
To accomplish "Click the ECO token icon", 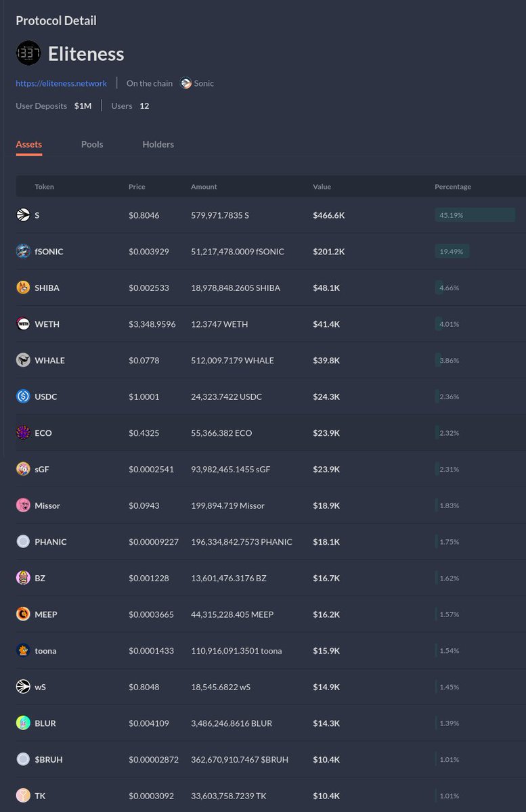I will 23,433.
